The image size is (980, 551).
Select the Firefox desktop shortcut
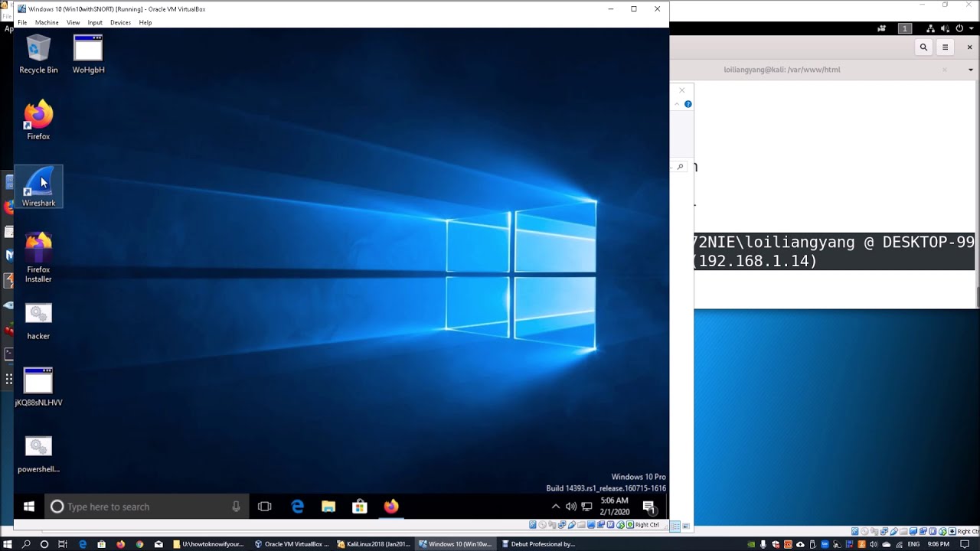(38, 120)
